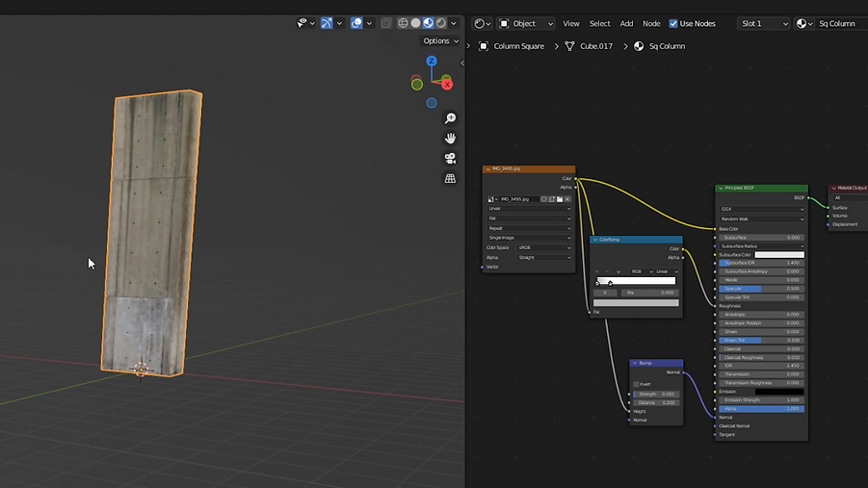Open shading options dropdown arrow
Screen dimensions: 868x488
(x=454, y=23)
